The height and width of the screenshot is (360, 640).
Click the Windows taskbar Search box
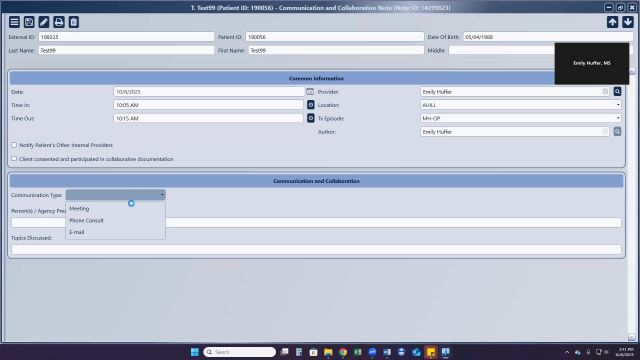[240, 352]
